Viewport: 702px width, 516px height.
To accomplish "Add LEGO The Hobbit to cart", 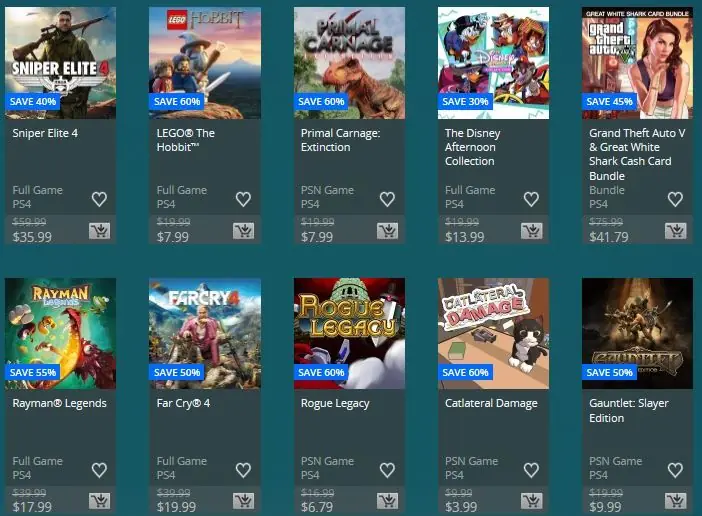I will [244, 231].
